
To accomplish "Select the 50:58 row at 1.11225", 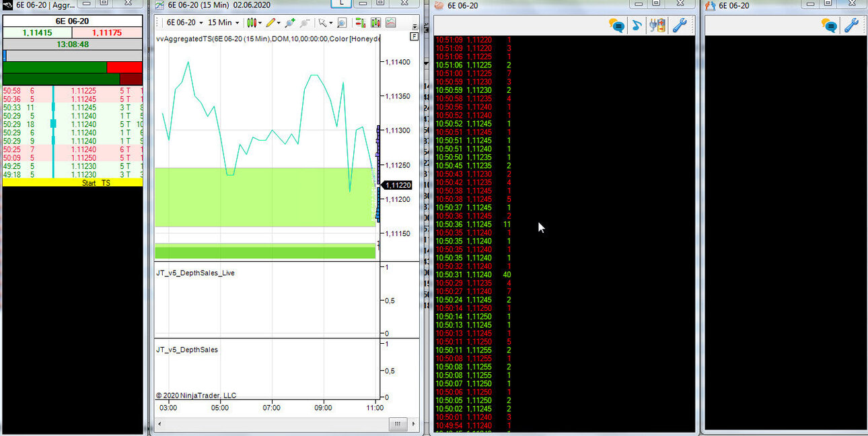I will pyautogui.click(x=73, y=90).
